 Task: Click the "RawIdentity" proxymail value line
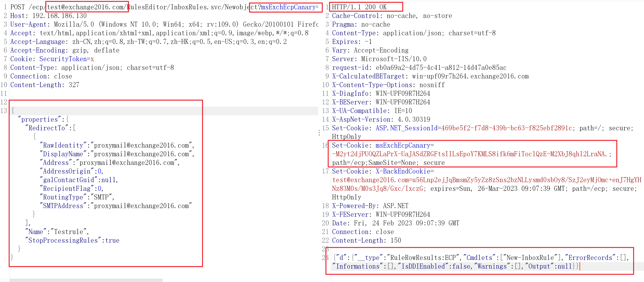point(117,145)
